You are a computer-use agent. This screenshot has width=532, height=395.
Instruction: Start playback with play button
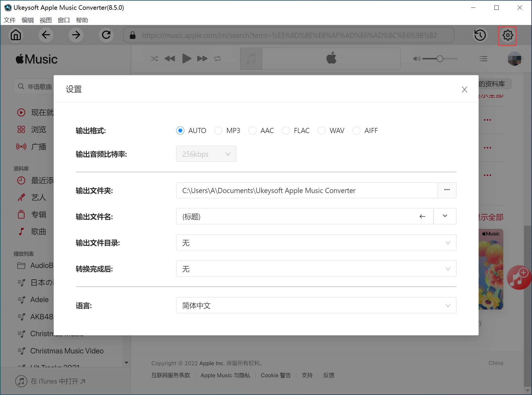click(x=187, y=59)
